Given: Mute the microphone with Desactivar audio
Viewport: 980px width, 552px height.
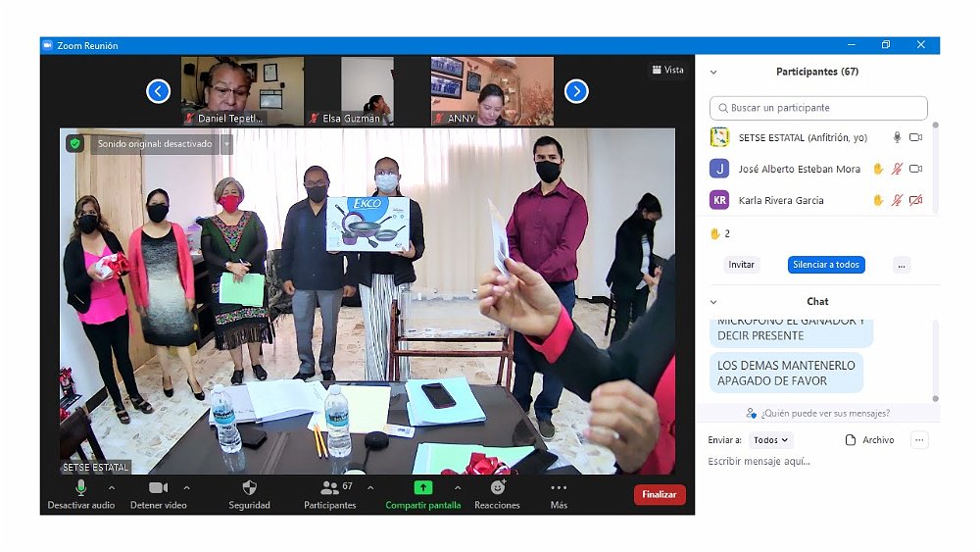Looking at the screenshot, I should click(x=80, y=487).
